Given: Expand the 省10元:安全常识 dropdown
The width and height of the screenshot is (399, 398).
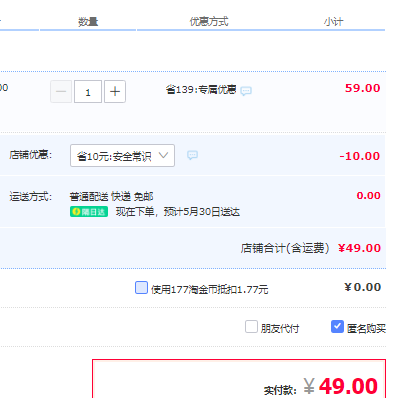Looking at the screenshot, I should pyautogui.click(x=122, y=155).
